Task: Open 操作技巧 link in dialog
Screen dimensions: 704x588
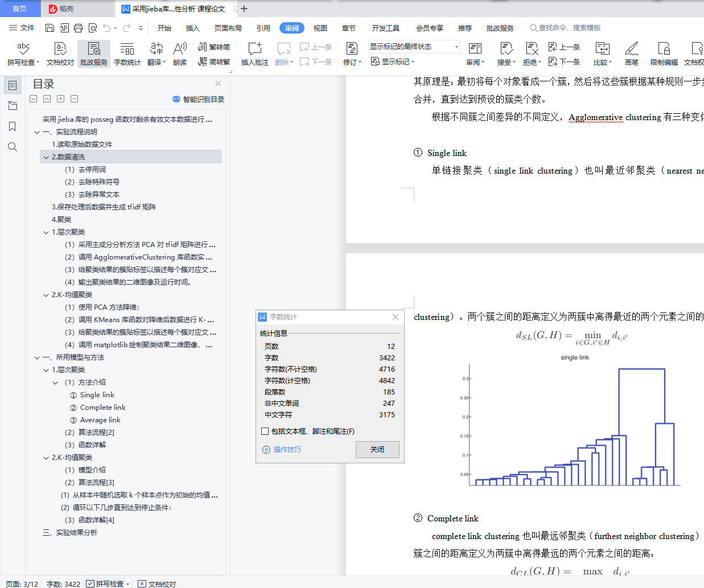Action: point(282,450)
